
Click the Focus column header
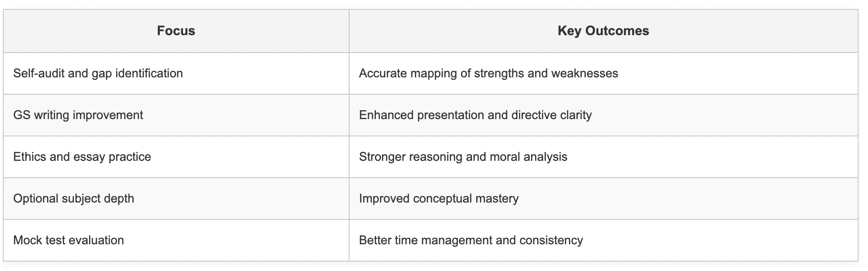(x=176, y=31)
